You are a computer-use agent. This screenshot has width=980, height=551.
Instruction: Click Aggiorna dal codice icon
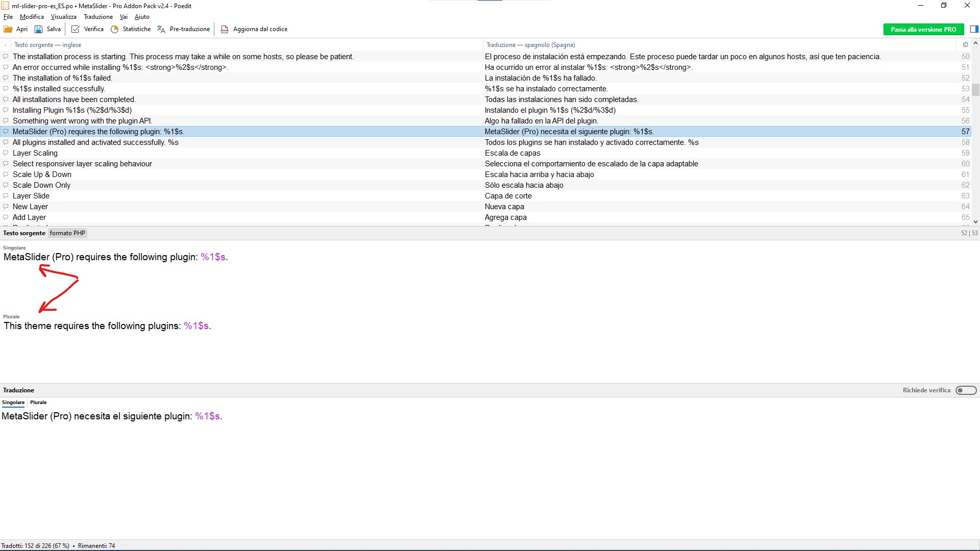coord(224,29)
